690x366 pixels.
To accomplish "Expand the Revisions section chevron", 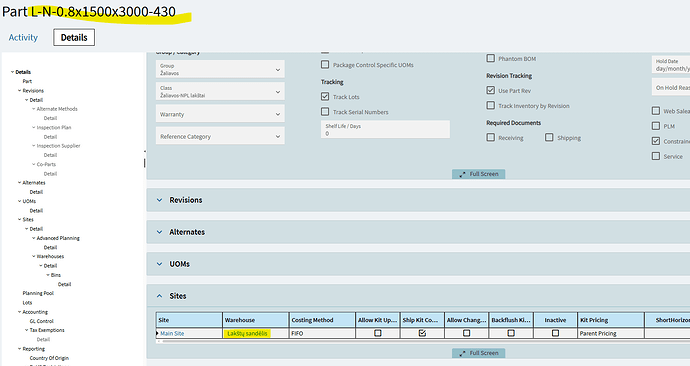I will click(159, 200).
